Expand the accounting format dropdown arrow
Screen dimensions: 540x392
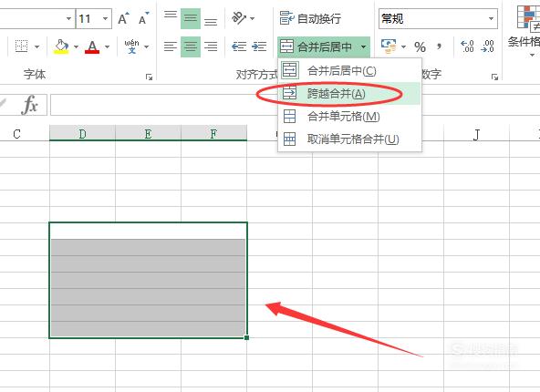403,46
